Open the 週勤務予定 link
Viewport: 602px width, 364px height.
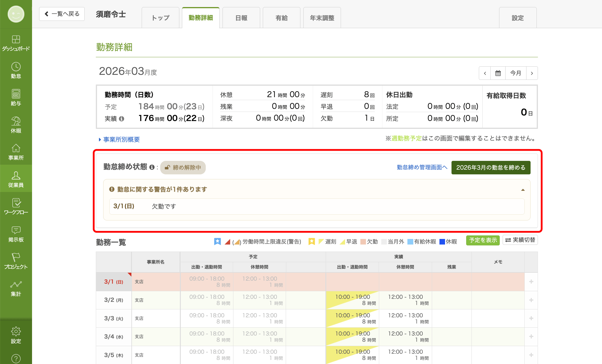point(407,138)
